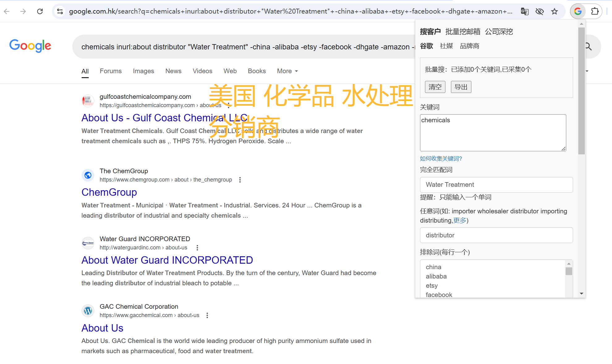Click the crossed-out eye icon in address bar
Image resolution: width=612 pixels, height=364 pixels.
coord(540,11)
